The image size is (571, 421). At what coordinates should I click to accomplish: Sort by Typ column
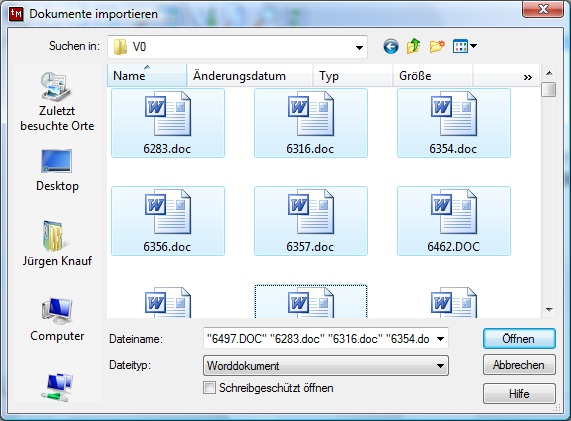point(353,76)
